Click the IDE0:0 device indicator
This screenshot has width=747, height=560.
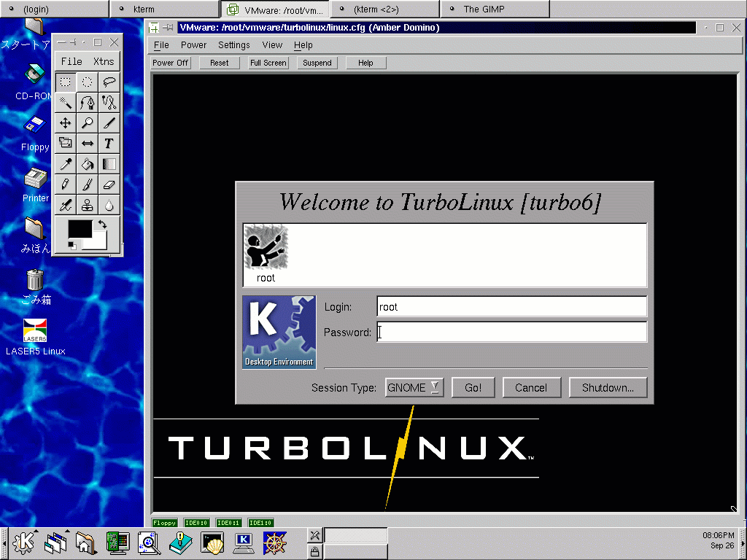(196, 523)
